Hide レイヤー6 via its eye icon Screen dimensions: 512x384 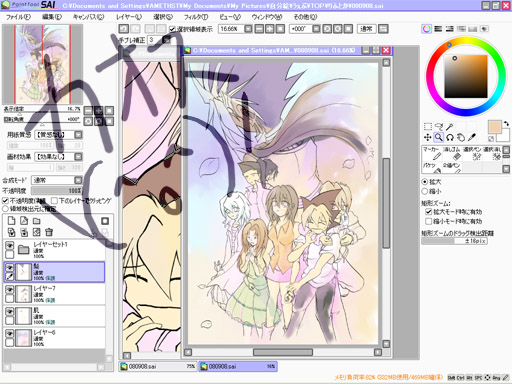[10, 334]
